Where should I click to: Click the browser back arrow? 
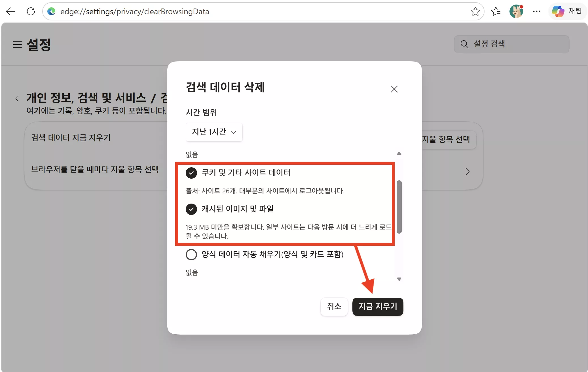tap(10, 11)
